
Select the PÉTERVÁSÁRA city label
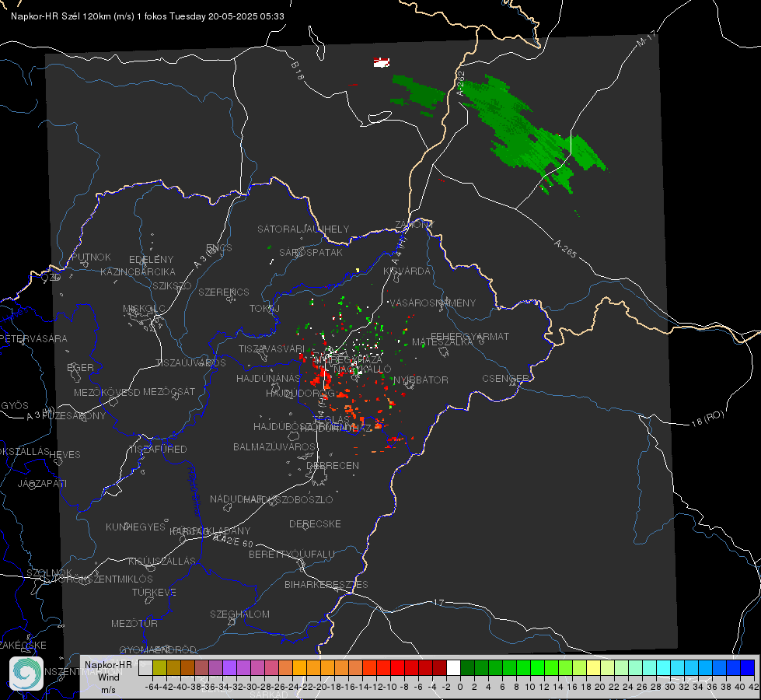35,338
